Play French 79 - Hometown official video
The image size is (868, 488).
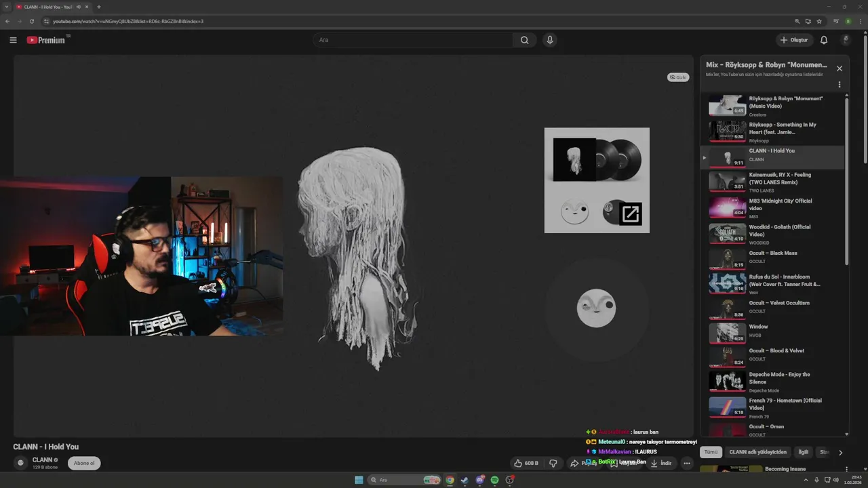click(772, 407)
